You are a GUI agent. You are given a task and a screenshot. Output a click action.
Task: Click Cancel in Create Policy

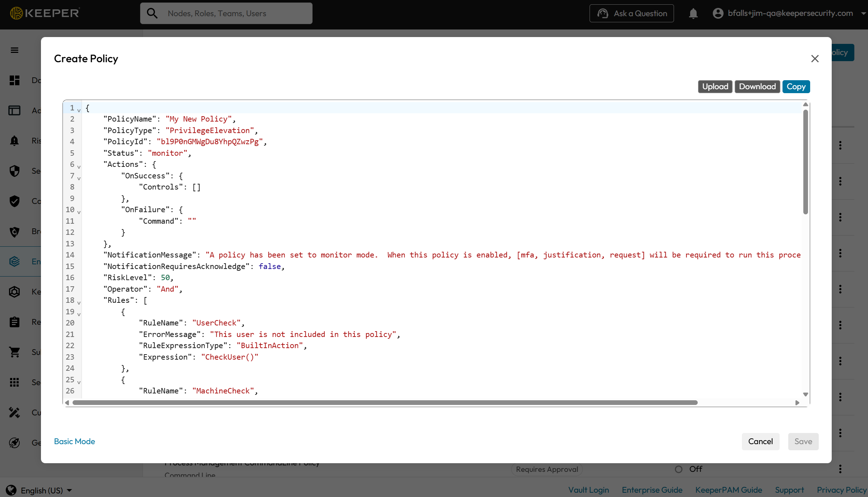[760, 441]
